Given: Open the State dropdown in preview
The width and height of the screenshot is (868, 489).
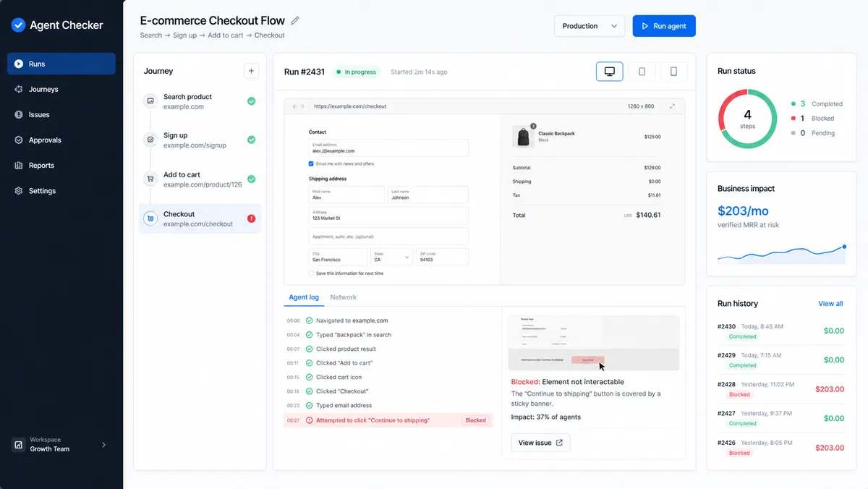Looking at the screenshot, I should pyautogui.click(x=391, y=257).
